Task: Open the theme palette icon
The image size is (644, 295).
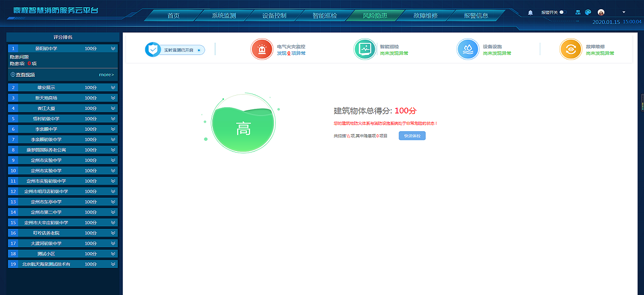Action: tap(588, 12)
